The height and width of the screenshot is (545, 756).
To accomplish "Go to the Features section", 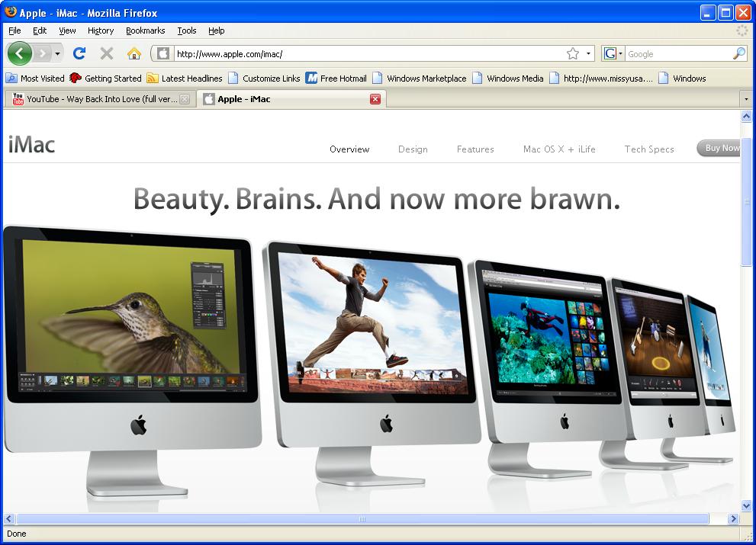I will point(475,149).
